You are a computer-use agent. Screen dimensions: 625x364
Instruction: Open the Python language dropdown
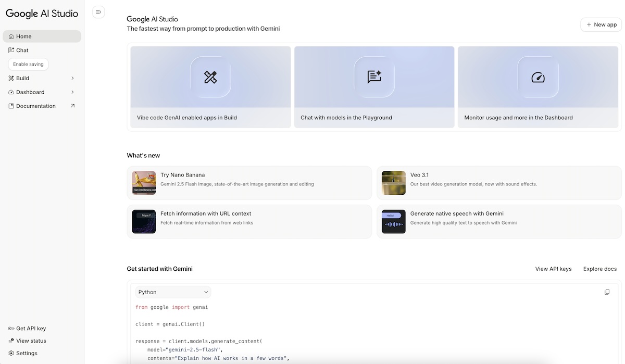(x=173, y=292)
